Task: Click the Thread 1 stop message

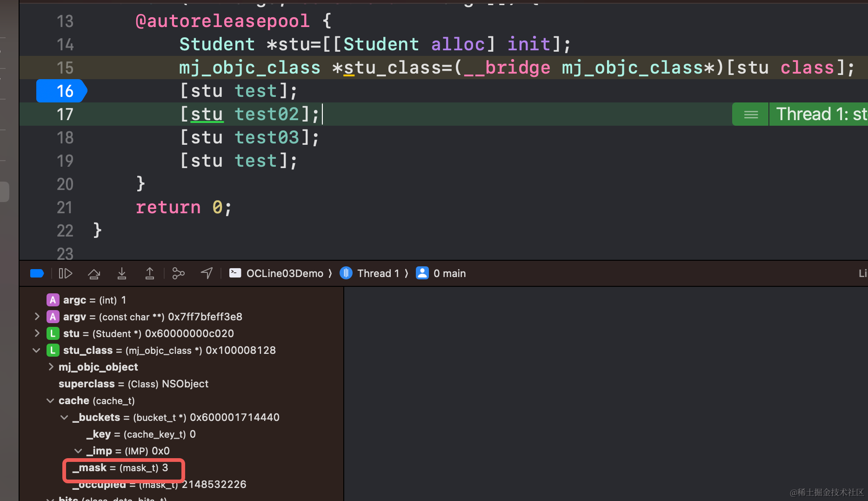Action: pyautogui.click(x=820, y=115)
